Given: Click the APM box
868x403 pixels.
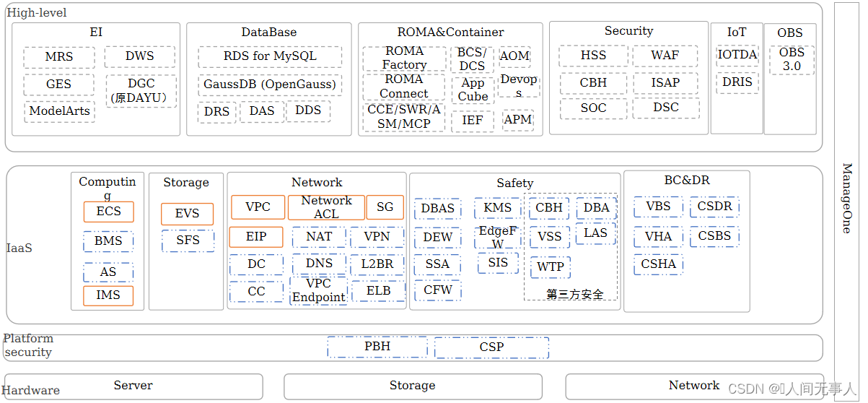Looking at the screenshot, I should point(518,120).
